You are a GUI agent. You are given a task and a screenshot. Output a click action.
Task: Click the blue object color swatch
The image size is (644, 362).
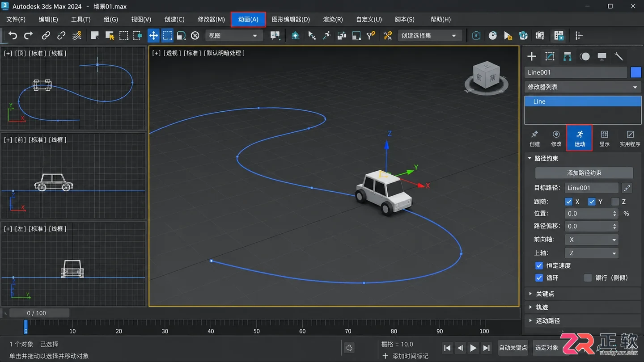636,72
